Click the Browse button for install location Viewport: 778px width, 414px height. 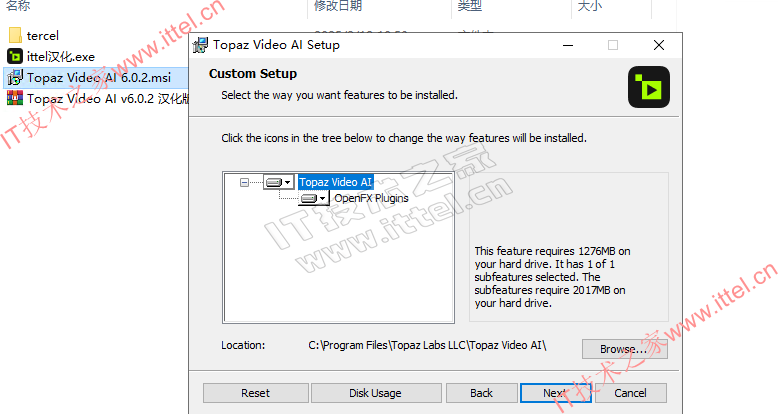coord(624,349)
